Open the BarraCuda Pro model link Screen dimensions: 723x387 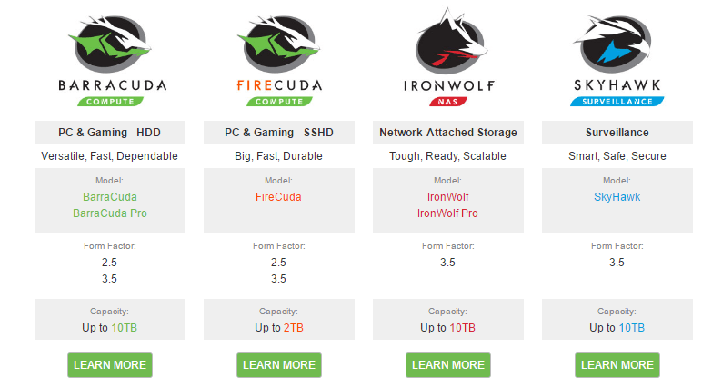(x=110, y=213)
